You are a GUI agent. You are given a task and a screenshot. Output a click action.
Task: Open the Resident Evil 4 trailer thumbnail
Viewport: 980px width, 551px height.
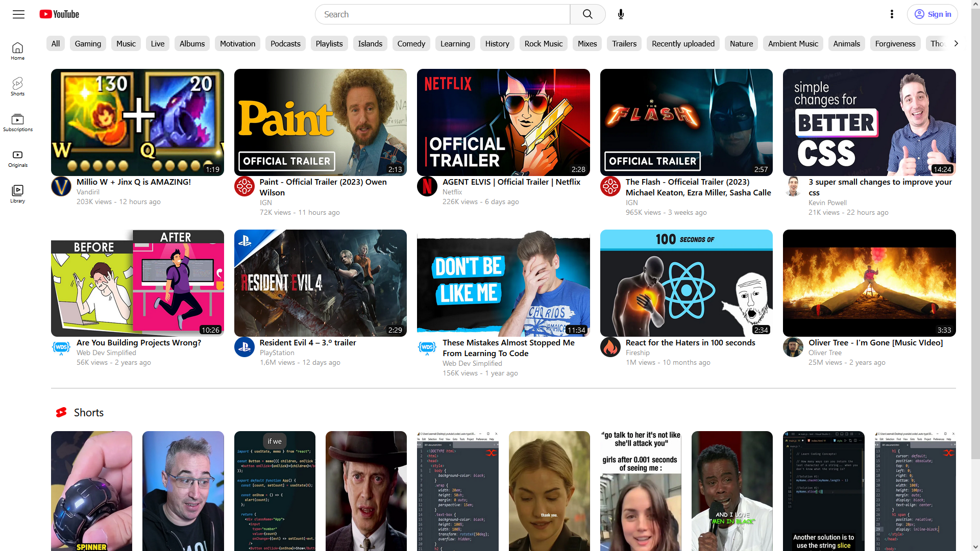pos(320,283)
